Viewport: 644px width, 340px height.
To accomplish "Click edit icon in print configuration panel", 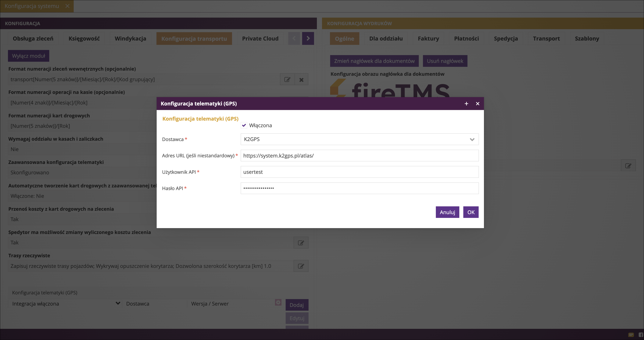I will pyautogui.click(x=628, y=166).
